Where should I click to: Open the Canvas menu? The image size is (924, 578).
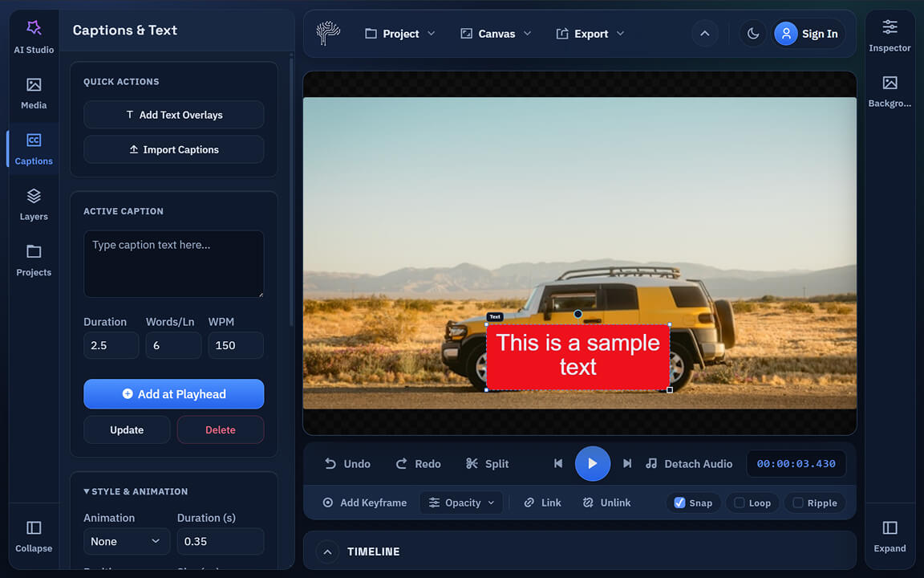click(x=495, y=34)
